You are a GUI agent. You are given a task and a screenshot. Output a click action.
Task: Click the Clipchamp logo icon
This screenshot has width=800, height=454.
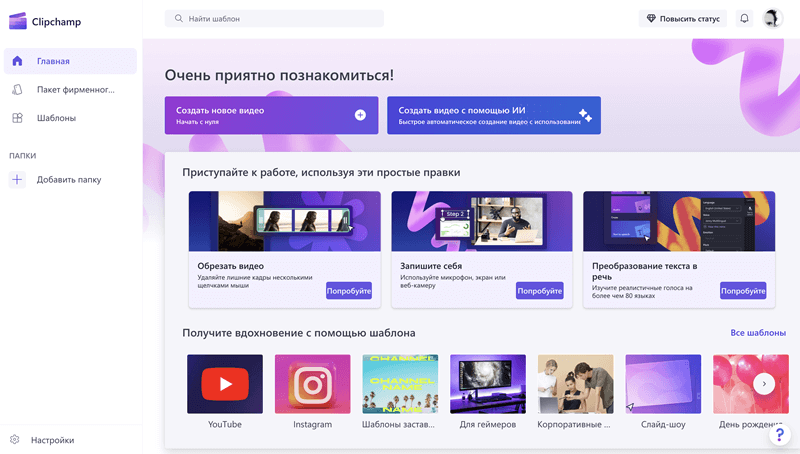point(18,21)
